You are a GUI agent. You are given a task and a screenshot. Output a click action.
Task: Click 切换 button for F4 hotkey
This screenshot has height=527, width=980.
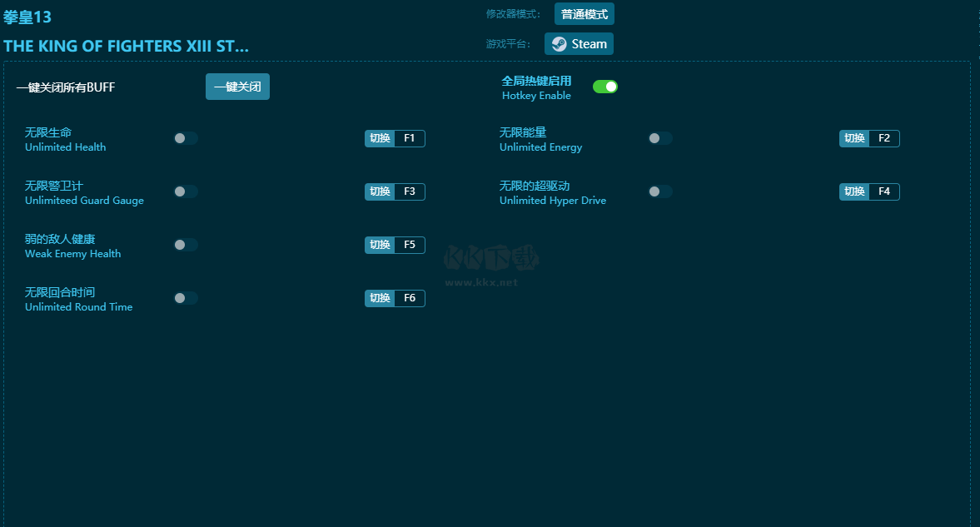point(854,191)
